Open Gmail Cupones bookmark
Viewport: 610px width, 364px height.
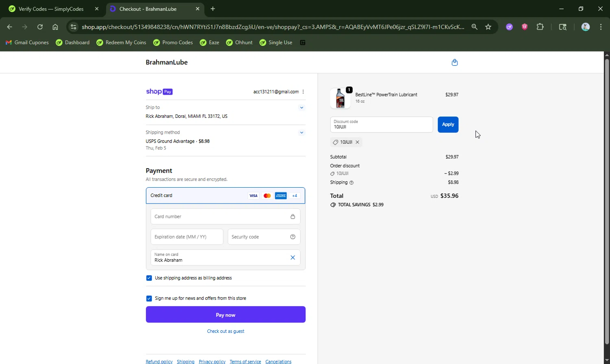pos(27,43)
